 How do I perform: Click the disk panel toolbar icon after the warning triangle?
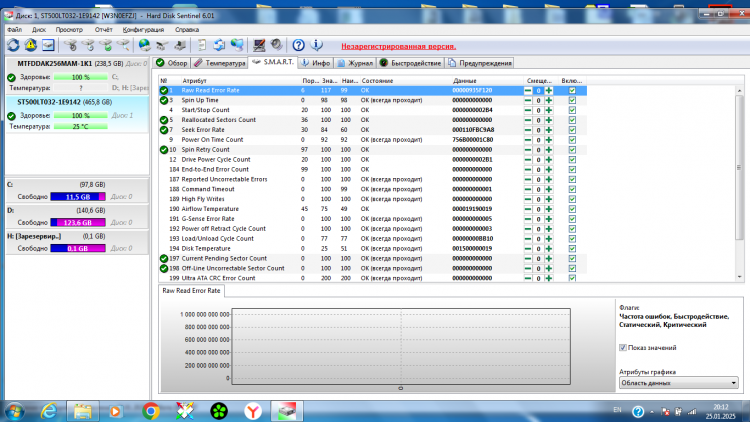click(x=48, y=45)
